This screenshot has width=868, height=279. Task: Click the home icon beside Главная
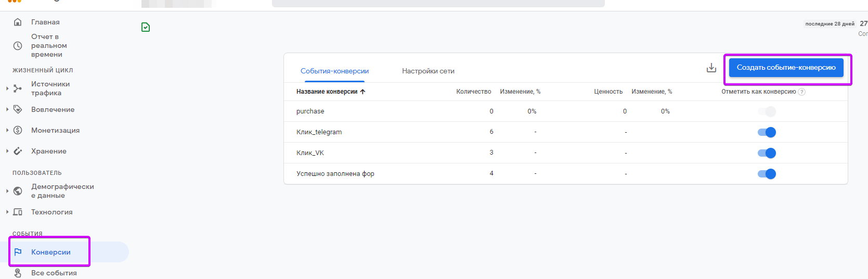point(18,22)
